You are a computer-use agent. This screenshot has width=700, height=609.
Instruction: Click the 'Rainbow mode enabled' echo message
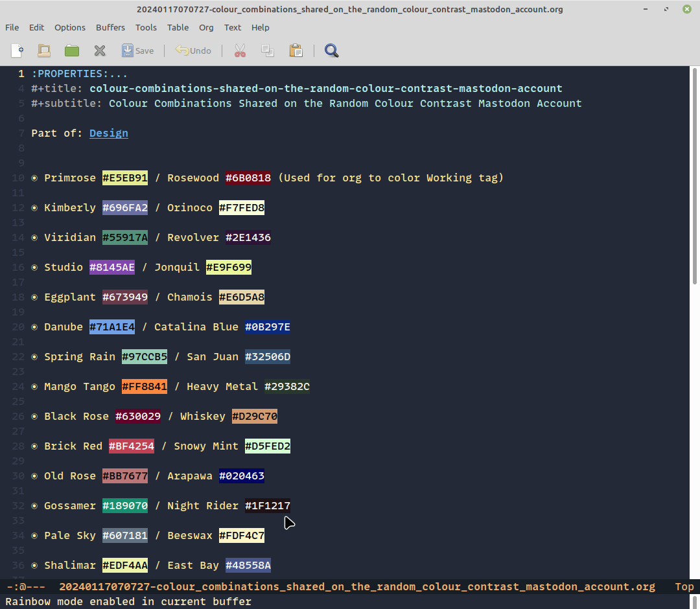pyautogui.click(x=128, y=601)
